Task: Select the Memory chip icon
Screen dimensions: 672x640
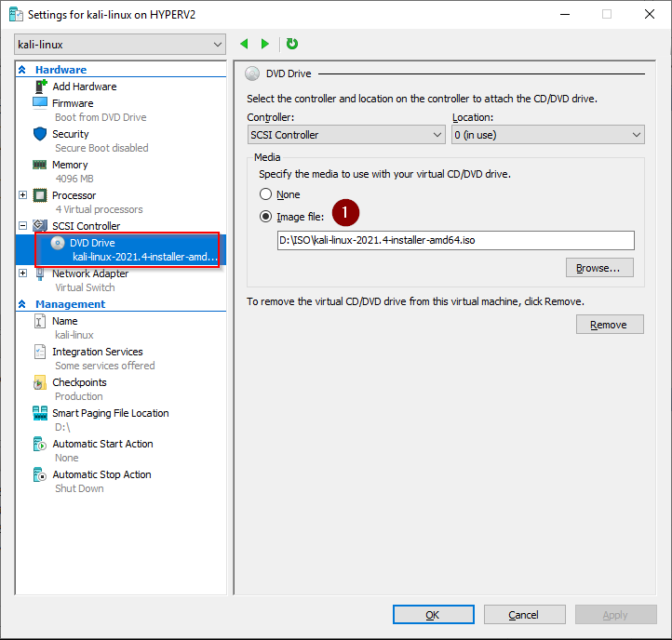Action: 40,165
